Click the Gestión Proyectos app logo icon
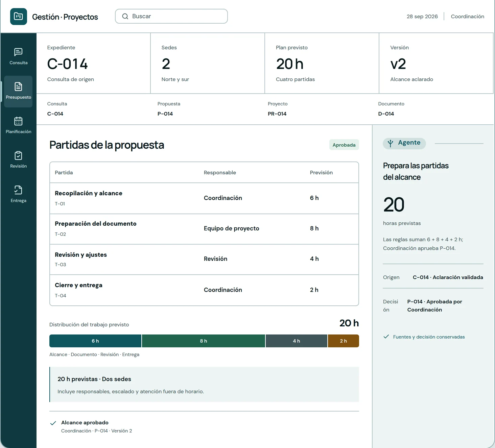 [x=19, y=17]
